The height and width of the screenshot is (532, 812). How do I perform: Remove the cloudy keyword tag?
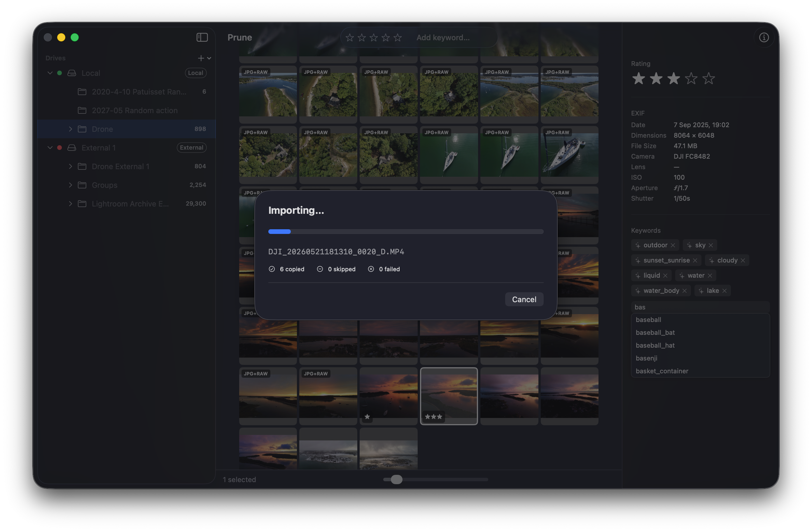743,260
